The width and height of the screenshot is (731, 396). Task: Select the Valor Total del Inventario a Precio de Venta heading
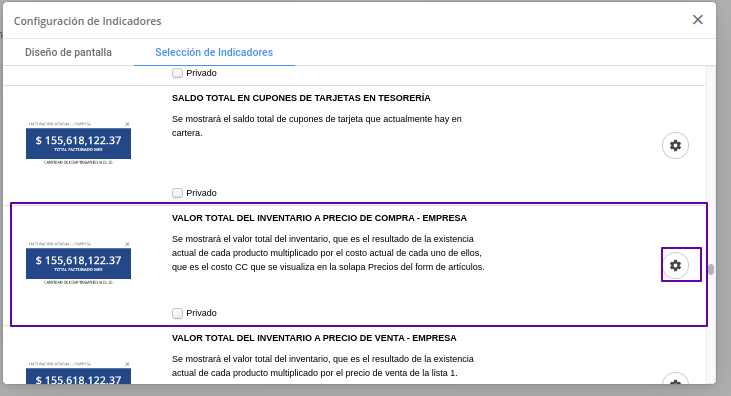tap(314, 338)
